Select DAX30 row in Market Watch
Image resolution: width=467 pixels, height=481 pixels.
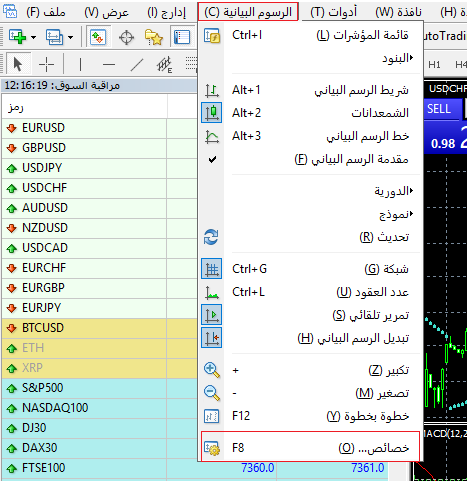(x=99, y=448)
